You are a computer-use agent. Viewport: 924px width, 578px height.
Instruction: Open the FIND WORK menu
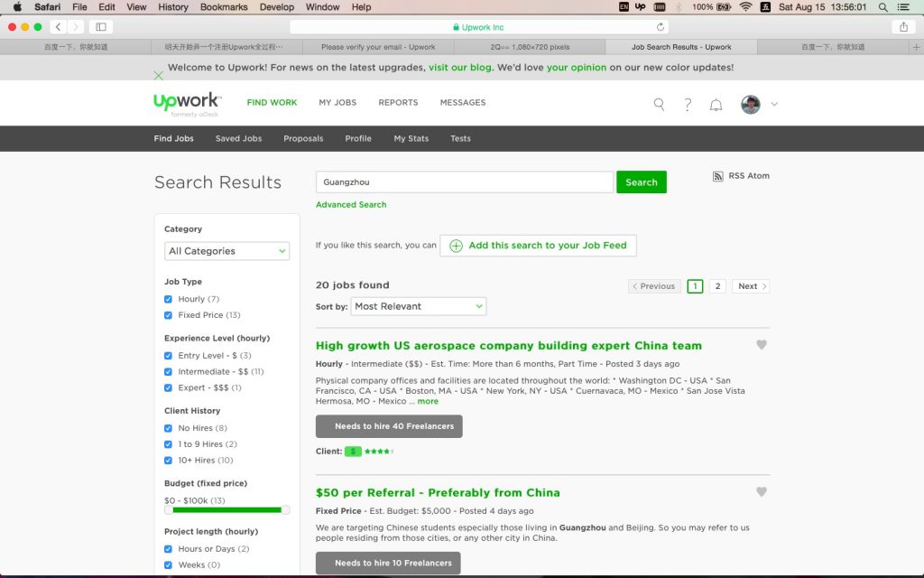[272, 103]
